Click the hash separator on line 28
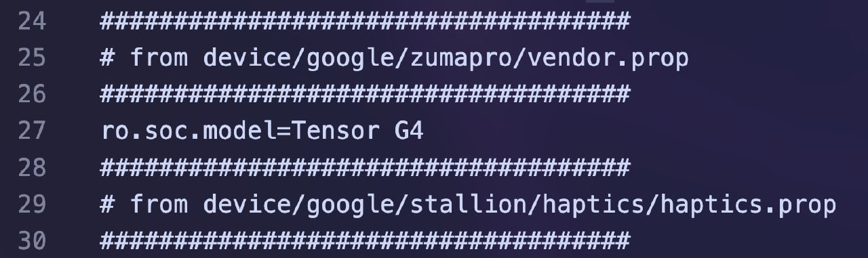Image resolution: width=868 pixels, height=258 pixels. click(x=366, y=167)
